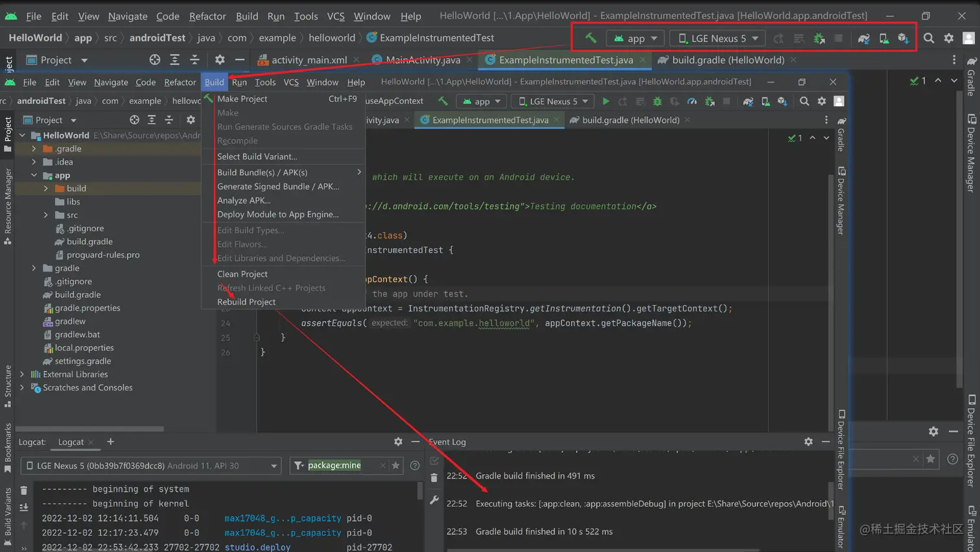Expand External Libraries in project tree
Image resolution: width=980 pixels, height=552 pixels.
pos(23,374)
